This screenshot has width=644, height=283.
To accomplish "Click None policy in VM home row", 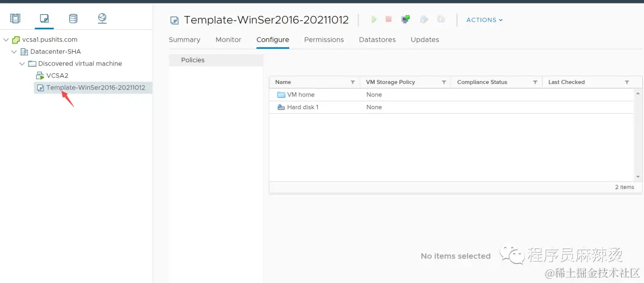I will point(374,95).
